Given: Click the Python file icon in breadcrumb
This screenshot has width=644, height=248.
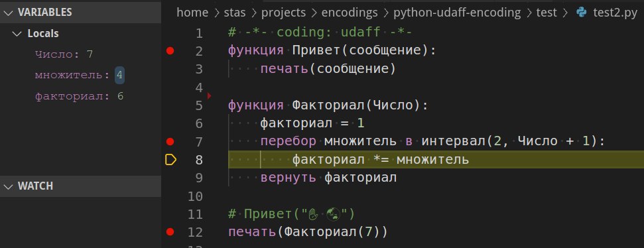Looking at the screenshot, I should tap(582, 13).
